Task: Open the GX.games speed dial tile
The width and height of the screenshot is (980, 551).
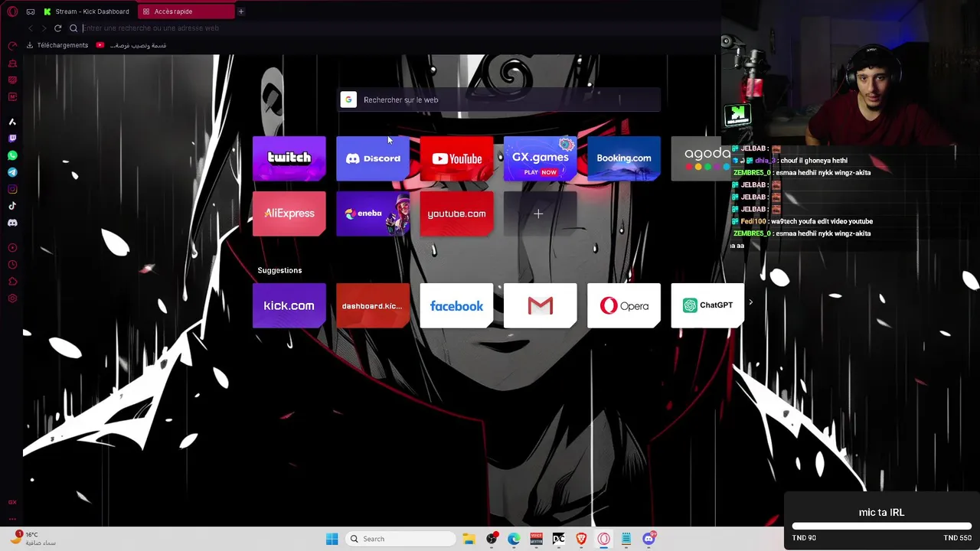Action: coord(540,158)
